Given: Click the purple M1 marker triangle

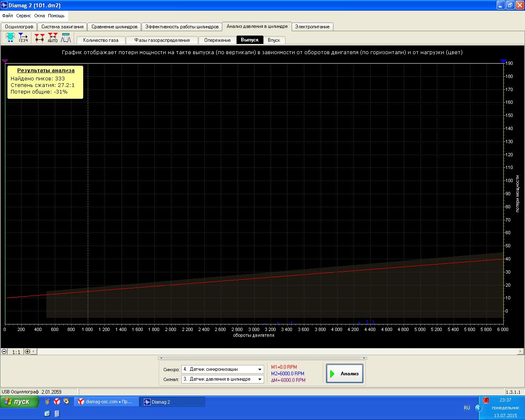Looking at the screenshot, I should [x=5, y=61].
